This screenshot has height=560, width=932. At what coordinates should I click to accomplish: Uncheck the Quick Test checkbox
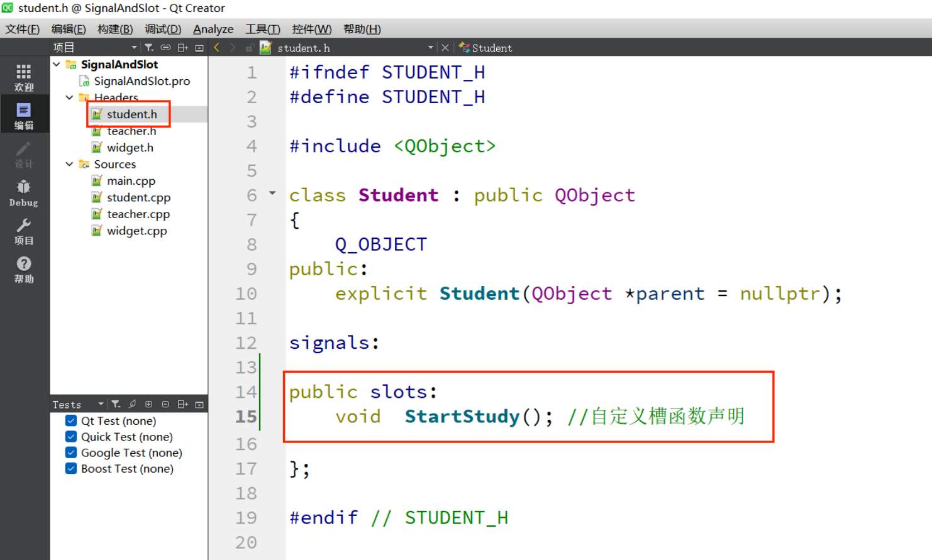(x=71, y=436)
